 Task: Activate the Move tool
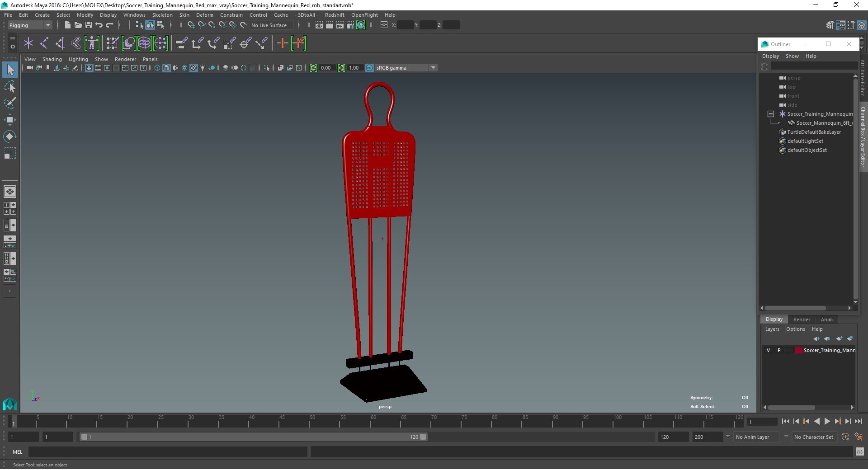(10, 120)
